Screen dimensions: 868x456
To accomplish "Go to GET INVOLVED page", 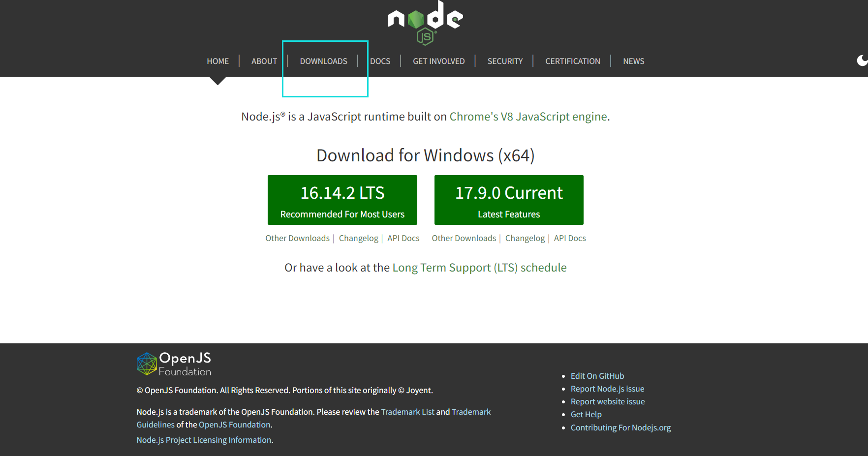I will tap(439, 61).
